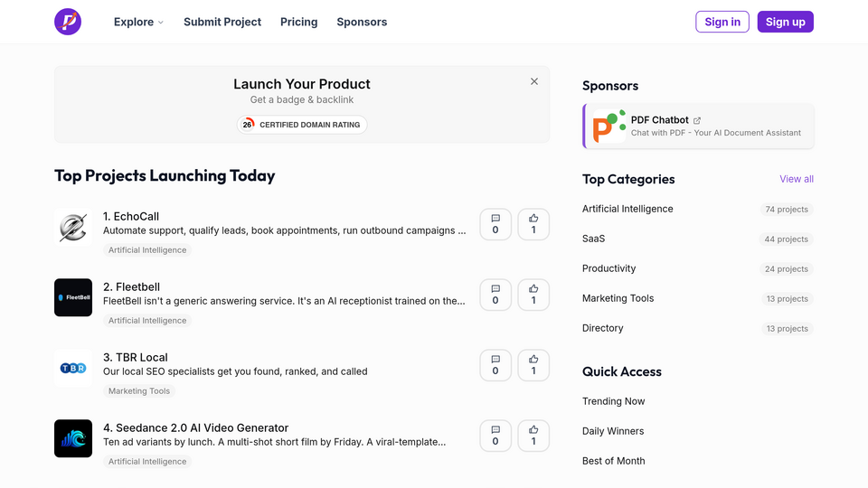Open comments for EchoCall
The image size is (868, 488).
495,224
